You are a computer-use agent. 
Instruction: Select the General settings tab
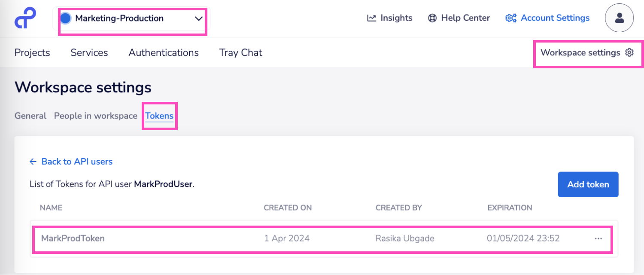point(30,116)
